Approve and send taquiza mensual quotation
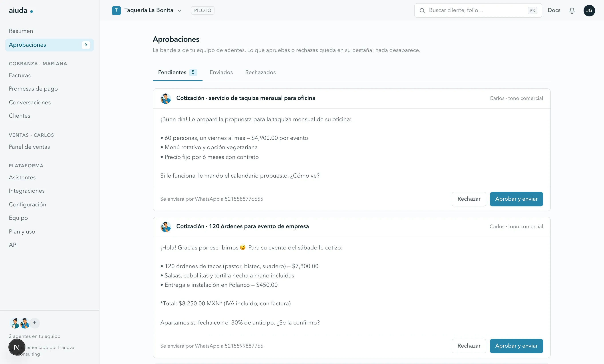604x364 pixels. click(x=516, y=199)
